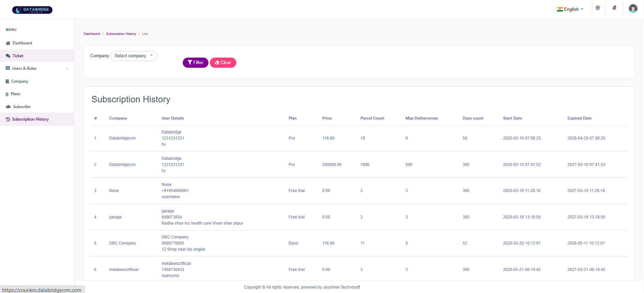Click price 200000.00 cell
This screenshot has width=644, height=293.
click(332, 165)
